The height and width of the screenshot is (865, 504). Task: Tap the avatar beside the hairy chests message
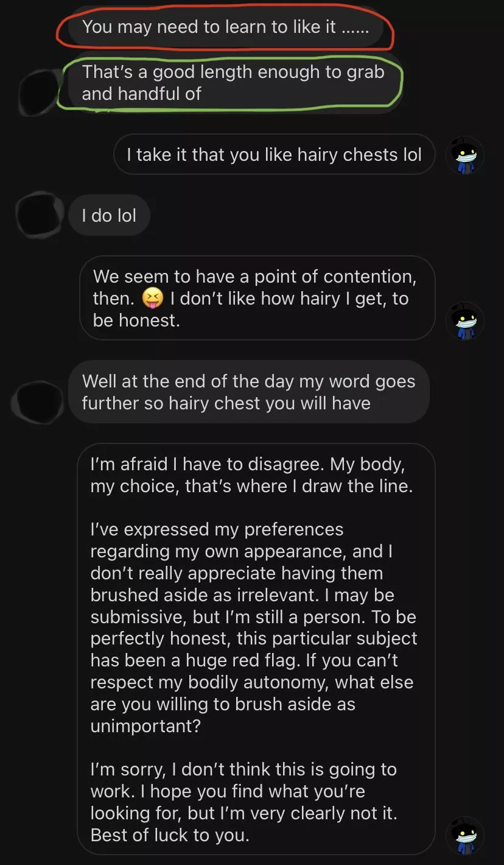(465, 156)
